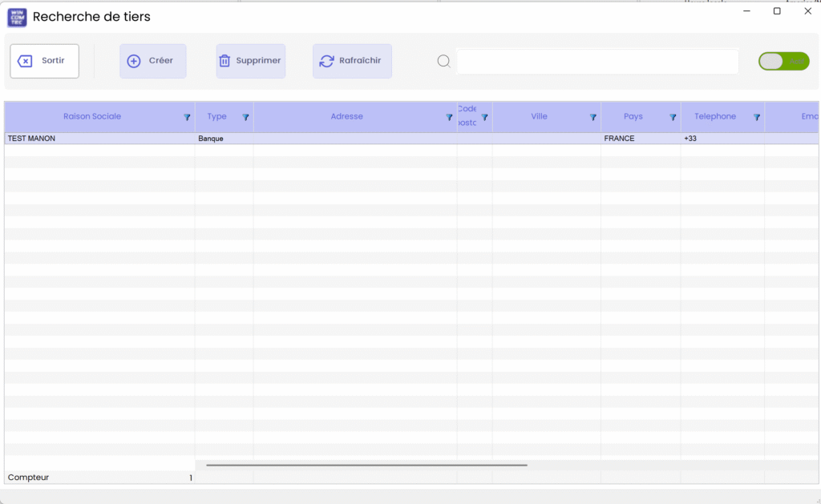Click the Créer plus icon
Viewport: 821px width, 504px height.
tap(134, 62)
